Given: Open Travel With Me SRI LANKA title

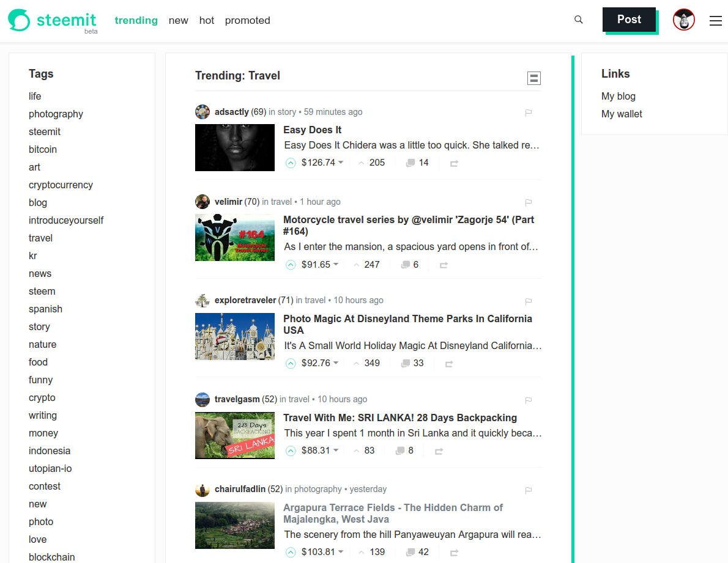Looking at the screenshot, I should 400,418.
